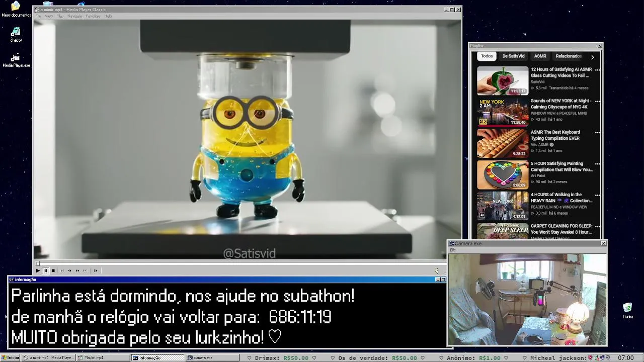This screenshot has width=644, height=362.
Task: Select the ASMR tab in Playlist
Action: pos(540,56)
